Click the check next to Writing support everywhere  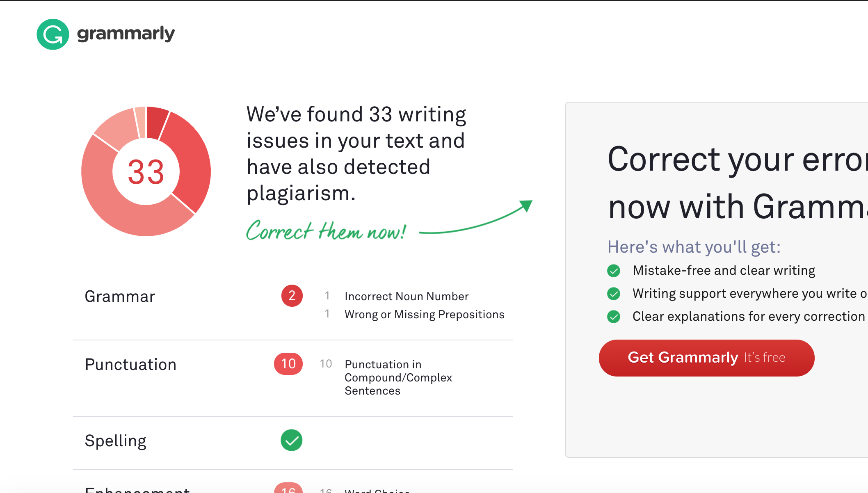tap(614, 294)
